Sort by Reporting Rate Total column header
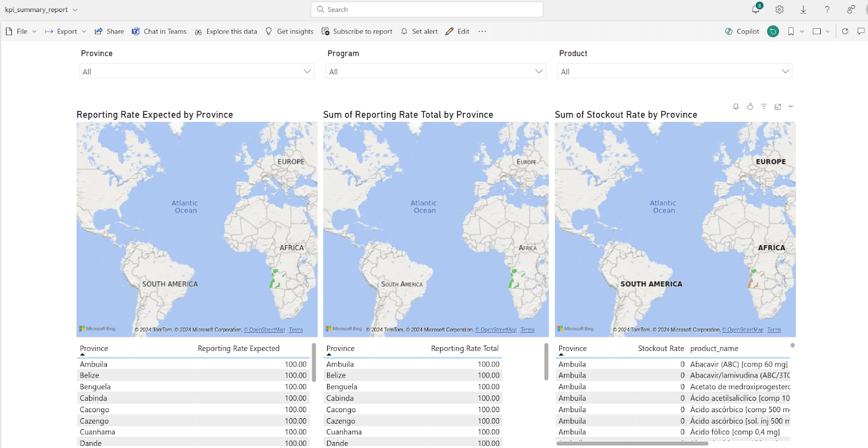This screenshot has height=448, width=868. coord(465,348)
